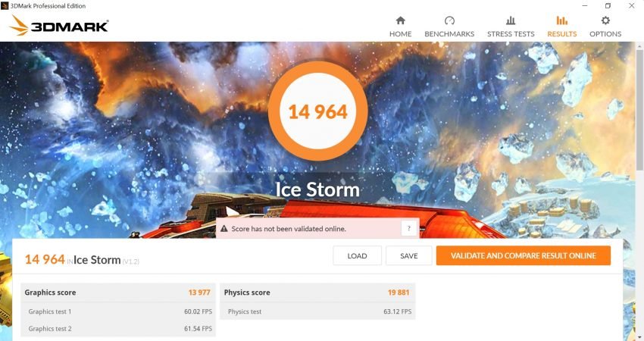Click the question mark help button
The width and height of the screenshot is (644, 341).
(x=408, y=228)
